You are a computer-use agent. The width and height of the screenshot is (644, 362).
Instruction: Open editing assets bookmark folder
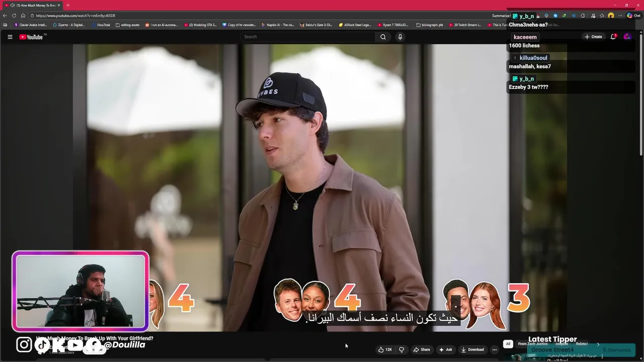(128, 25)
